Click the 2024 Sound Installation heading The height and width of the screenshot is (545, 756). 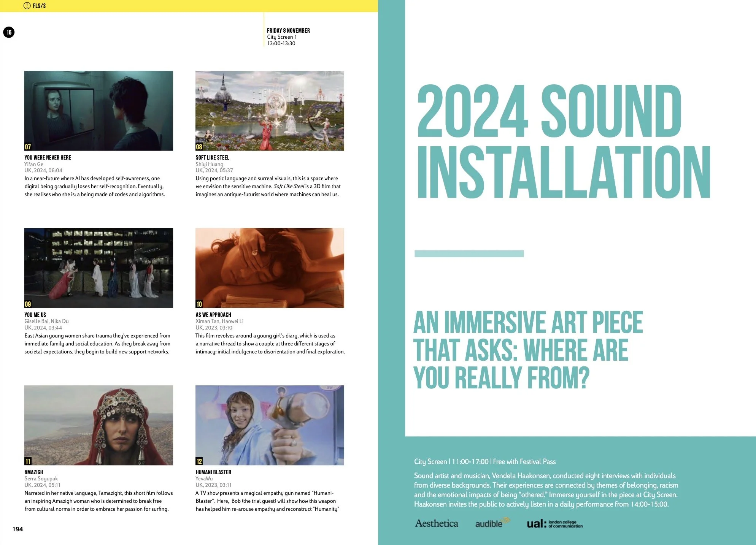point(563,141)
